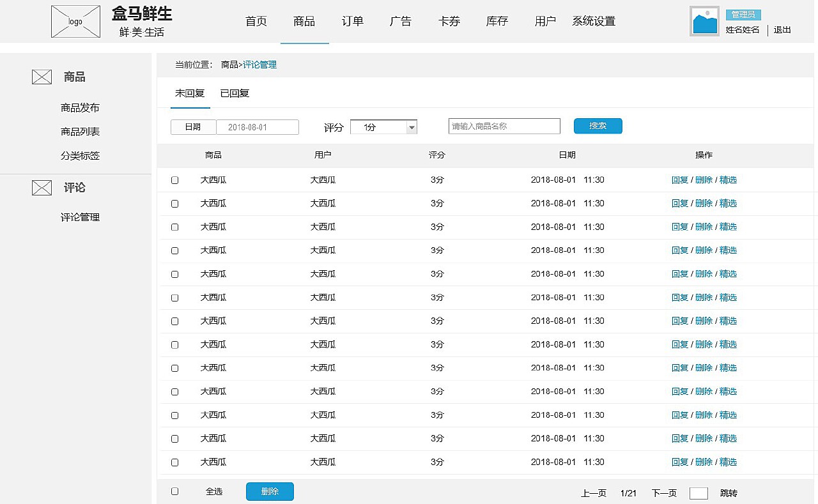Click the envelope icon beside 商品 in sidebar
The width and height of the screenshot is (818, 504).
point(42,76)
